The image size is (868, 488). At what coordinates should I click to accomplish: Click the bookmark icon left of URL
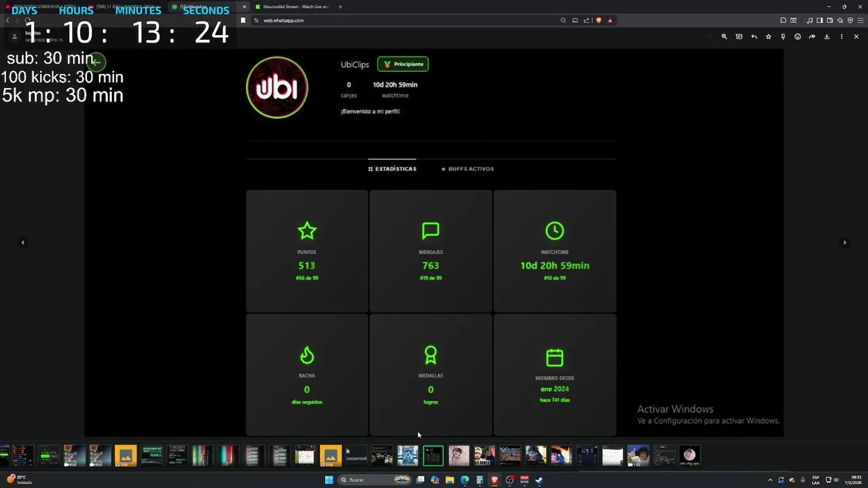point(243,20)
